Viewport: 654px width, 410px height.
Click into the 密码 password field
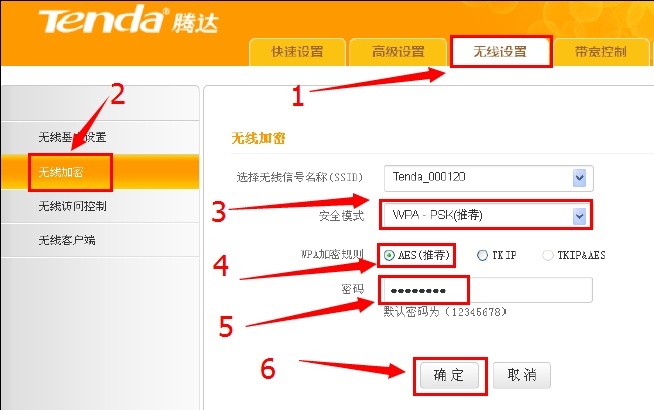click(486, 290)
